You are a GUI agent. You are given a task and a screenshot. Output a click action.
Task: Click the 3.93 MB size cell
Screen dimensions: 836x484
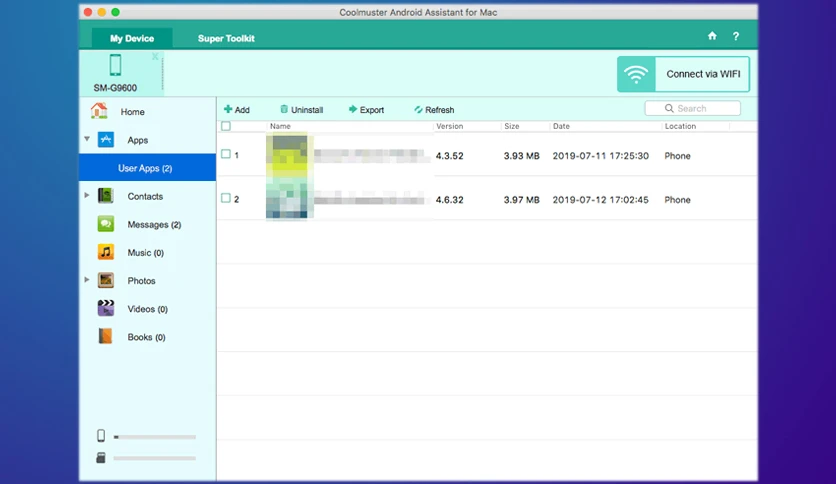click(x=521, y=156)
